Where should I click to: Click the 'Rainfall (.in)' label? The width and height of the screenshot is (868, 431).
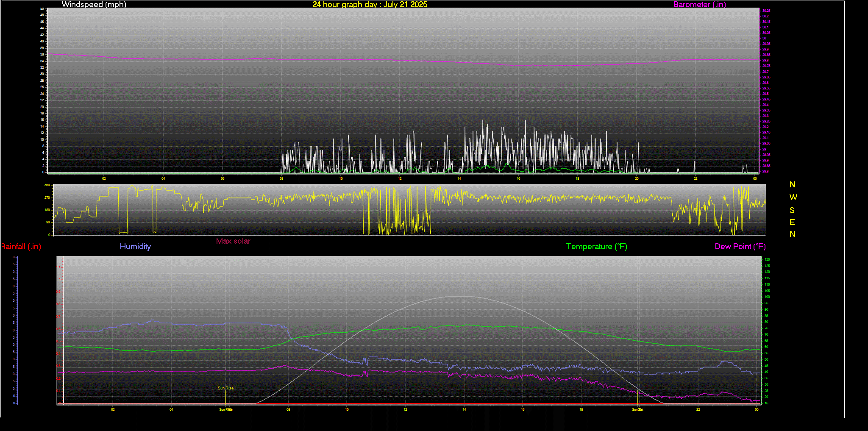(x=21, y=246)
